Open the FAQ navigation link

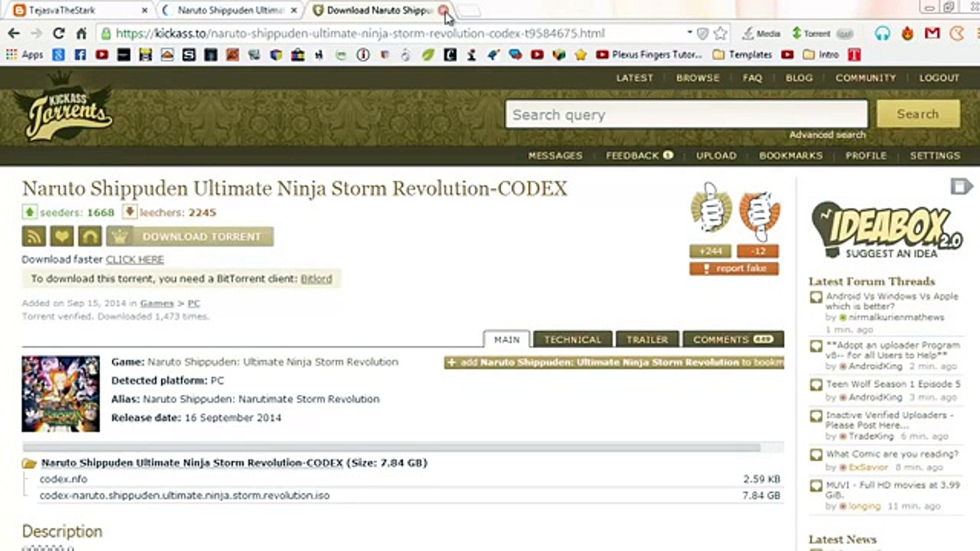pyautogui.click(x=752, y=78)
